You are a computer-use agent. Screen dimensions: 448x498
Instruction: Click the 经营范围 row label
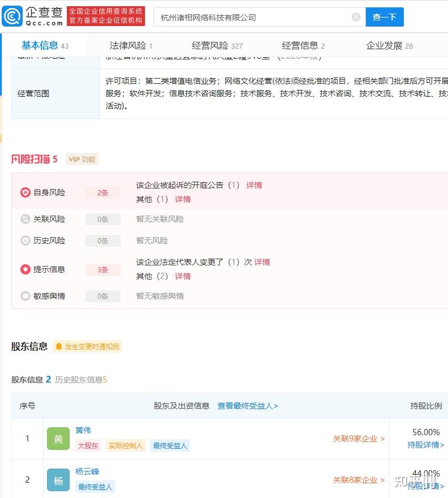tap(33, 94)
